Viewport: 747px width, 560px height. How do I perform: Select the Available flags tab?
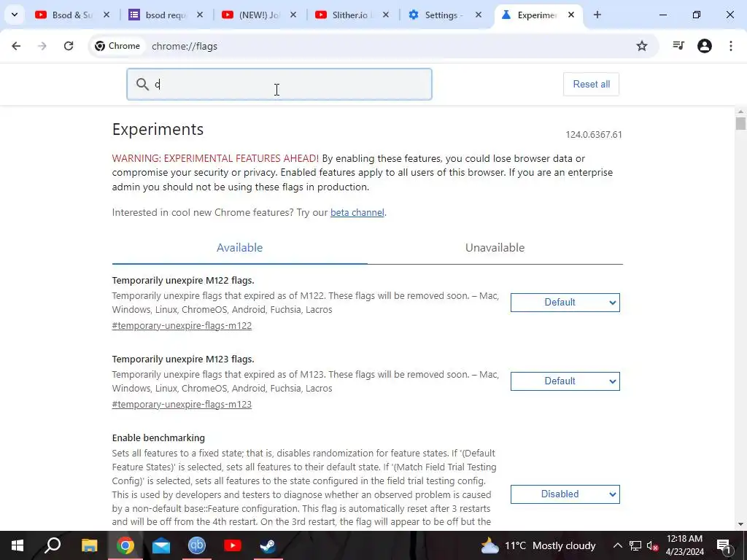pyautogui.click(x=239, y=248)
